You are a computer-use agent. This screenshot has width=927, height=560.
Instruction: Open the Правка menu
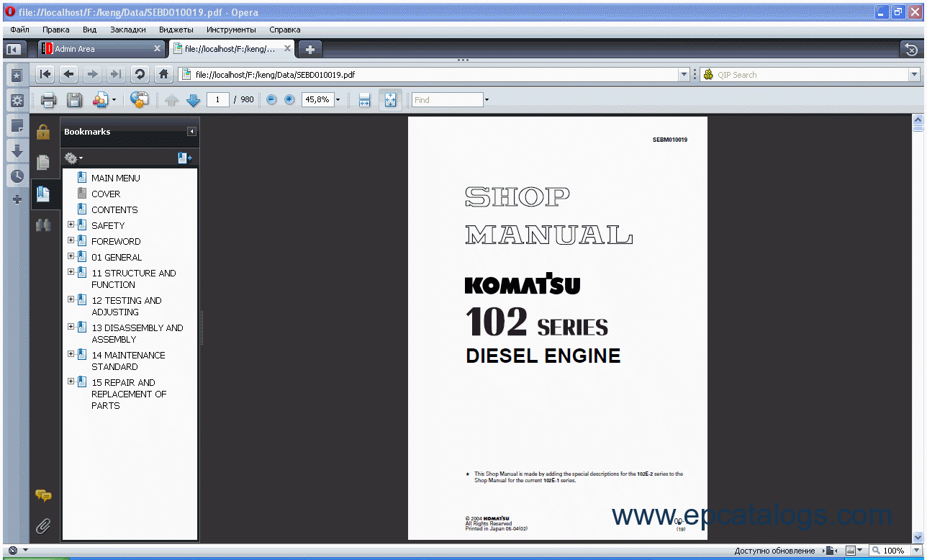coord(56,30)
